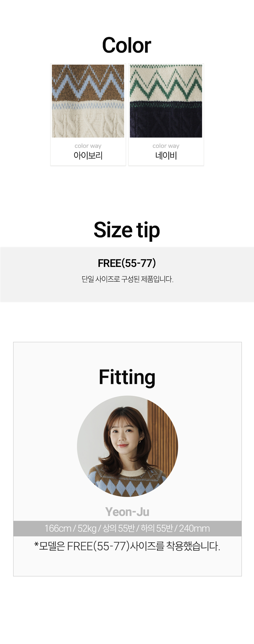
Task: Click the Fitting section heading
Action: tap(127, 377)
